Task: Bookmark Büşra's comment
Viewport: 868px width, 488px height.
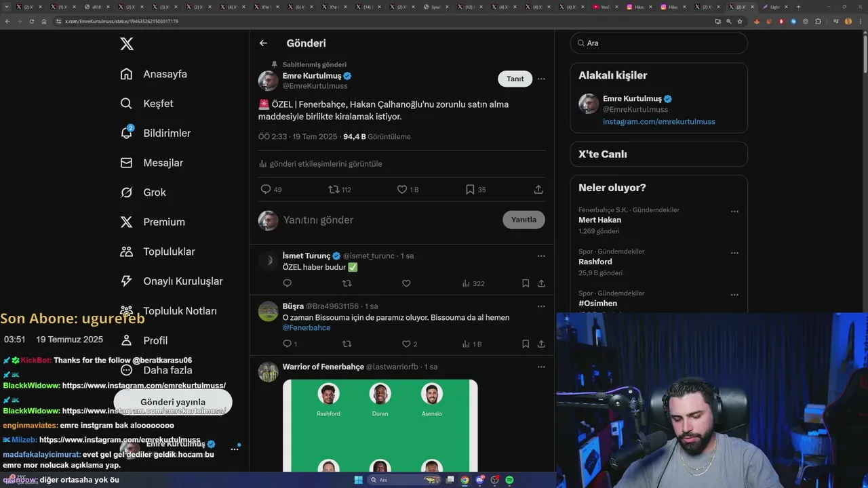Action: pos(526,344)
